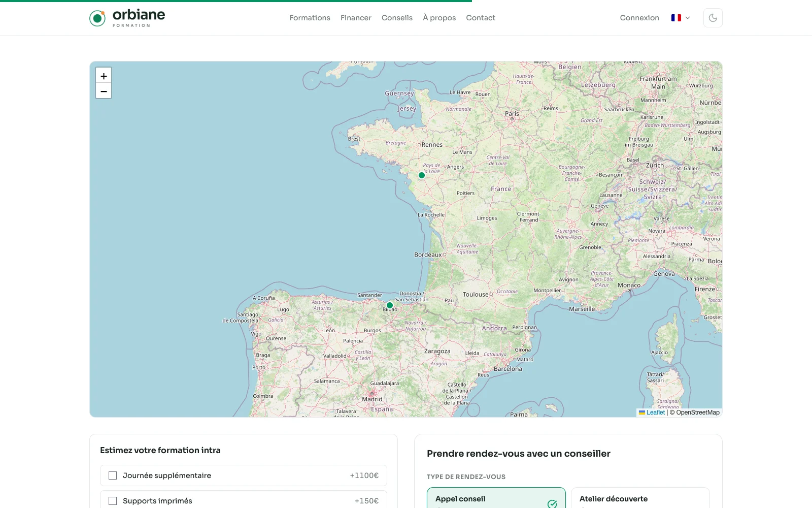Image resolution: width=812 pixels, height=508 pixels.
Task: Select the Atelier découverte appointment type
Action: (x=640, y=498)
